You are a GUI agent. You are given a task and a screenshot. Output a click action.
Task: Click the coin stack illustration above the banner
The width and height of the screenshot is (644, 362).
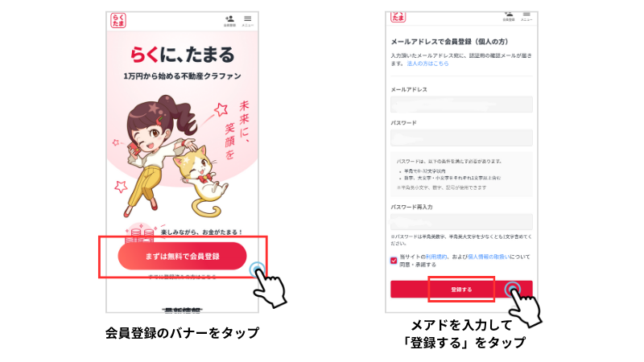click(x=141, y=232)
